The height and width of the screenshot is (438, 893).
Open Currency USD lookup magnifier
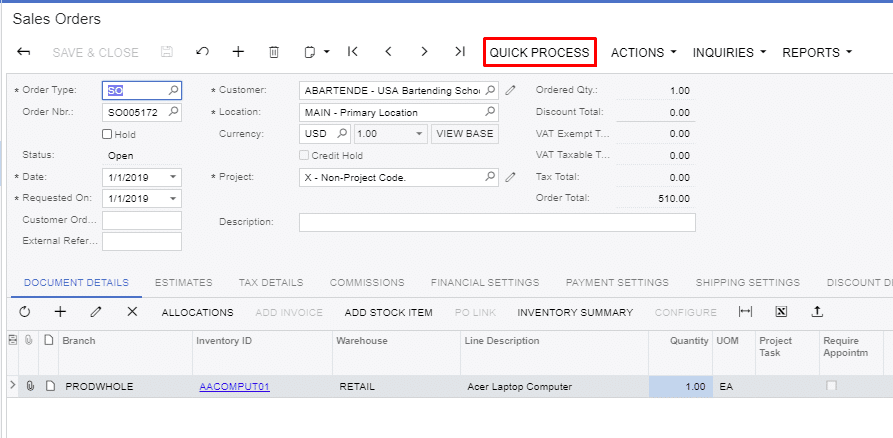(x=342, y=133)
